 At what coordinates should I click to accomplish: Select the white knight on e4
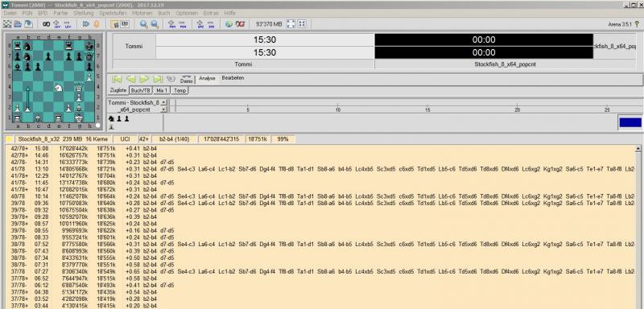(x=59, y=87)
